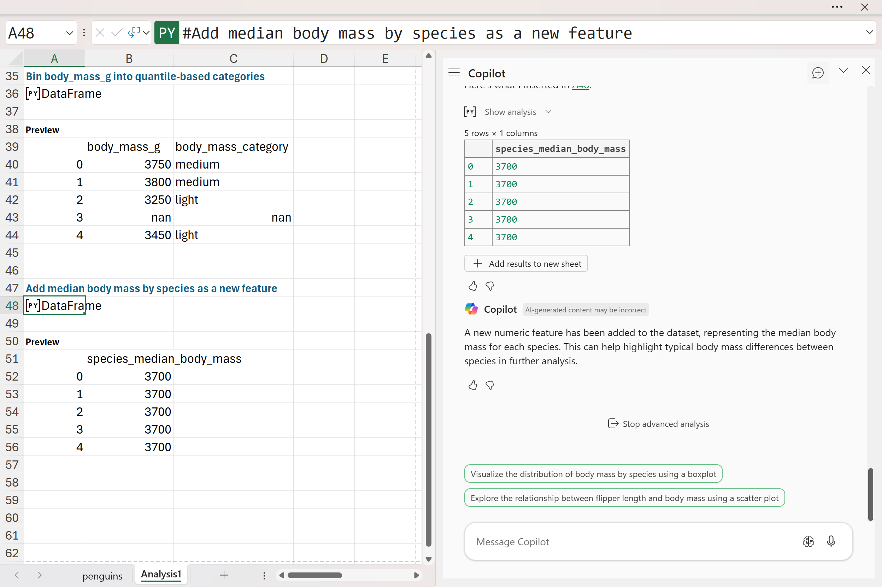This screenshot has width=882, height=588.
Task: Click the Python output type icon
Action: pyautogui.click(x=134, y=33)
